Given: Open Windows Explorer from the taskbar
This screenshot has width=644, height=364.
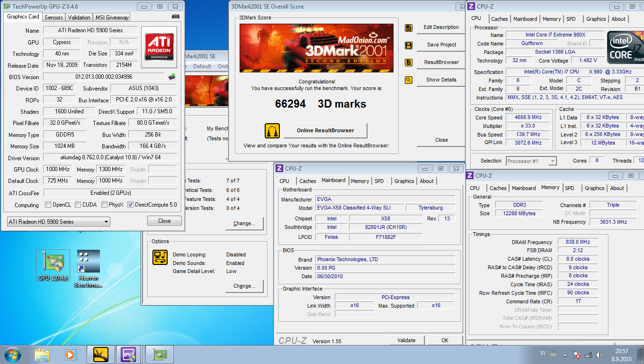Looking at the screenshot, I should pyautogui.click(x=42, y=355).
